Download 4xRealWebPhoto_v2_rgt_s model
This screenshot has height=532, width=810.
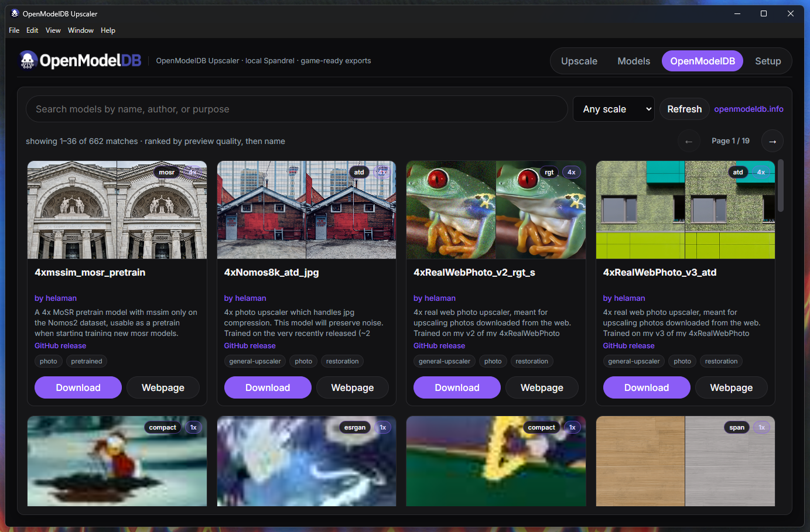click(457, 387)
